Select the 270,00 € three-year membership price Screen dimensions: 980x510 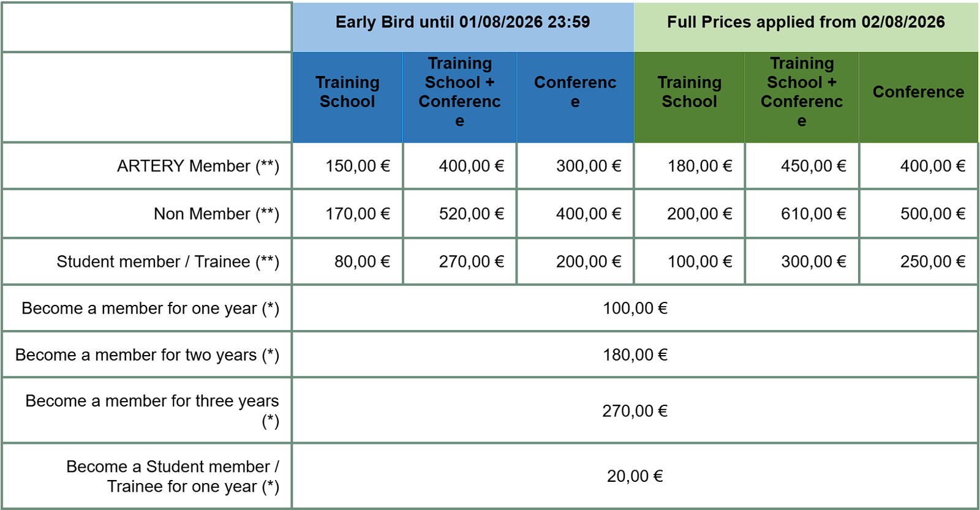pyautogui.click(x=635, y=411)
